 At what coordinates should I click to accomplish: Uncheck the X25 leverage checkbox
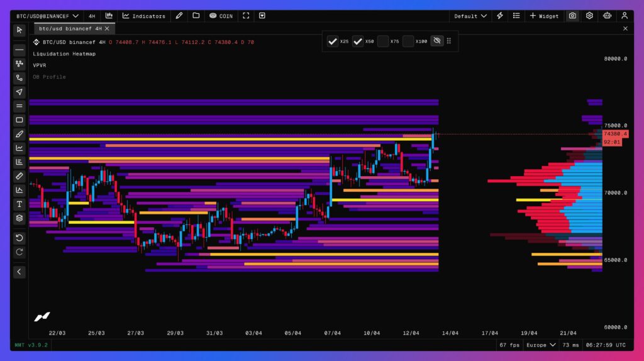click(333, 42)
